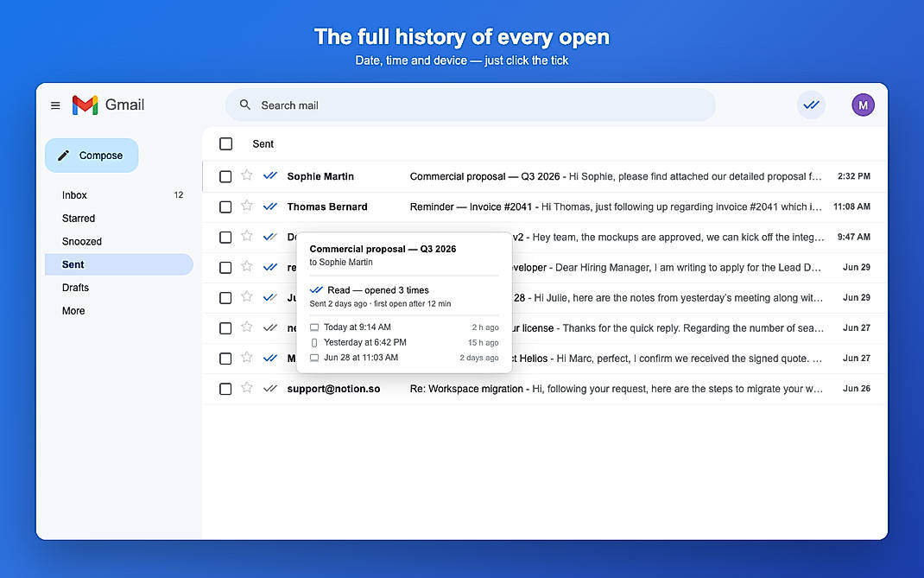Click the Jun 26 date
Image resolution: width=924 pixels, height=578 pixels.
pyautogui.click(x=857, y=390)
